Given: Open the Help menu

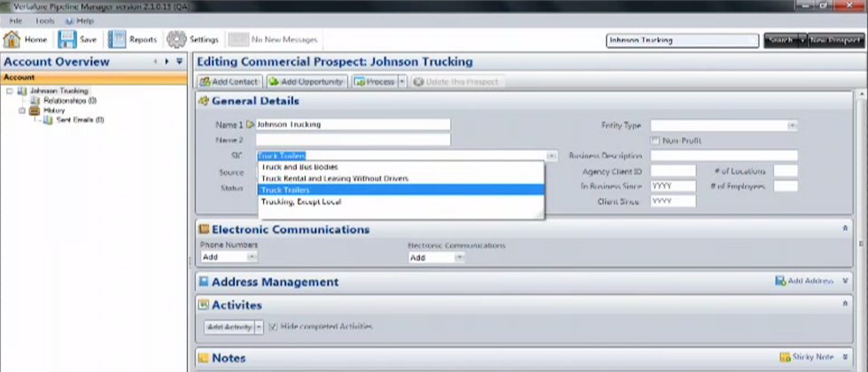Looking at the screenshot, I should pos(80,20).
